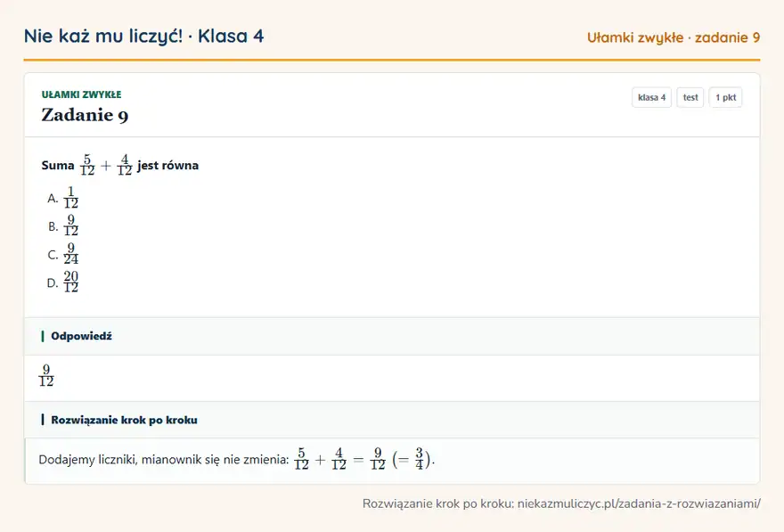Screen dimensions: 784x532
Task: Click the 'Zadanie 9' heading
Action: click(85, 115)
